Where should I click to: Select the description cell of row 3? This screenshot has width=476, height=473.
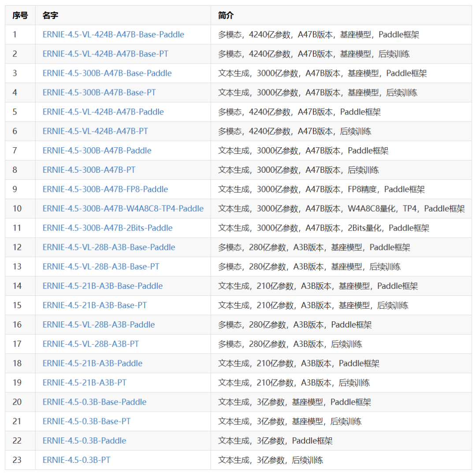[x=341, y=73]
